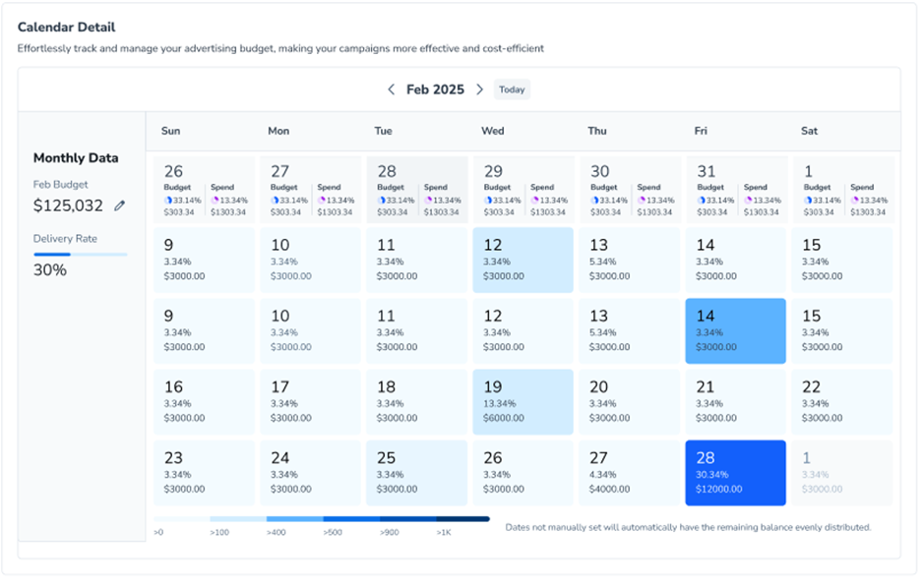Open the Feb 2025 month picker label

(435, 89)
